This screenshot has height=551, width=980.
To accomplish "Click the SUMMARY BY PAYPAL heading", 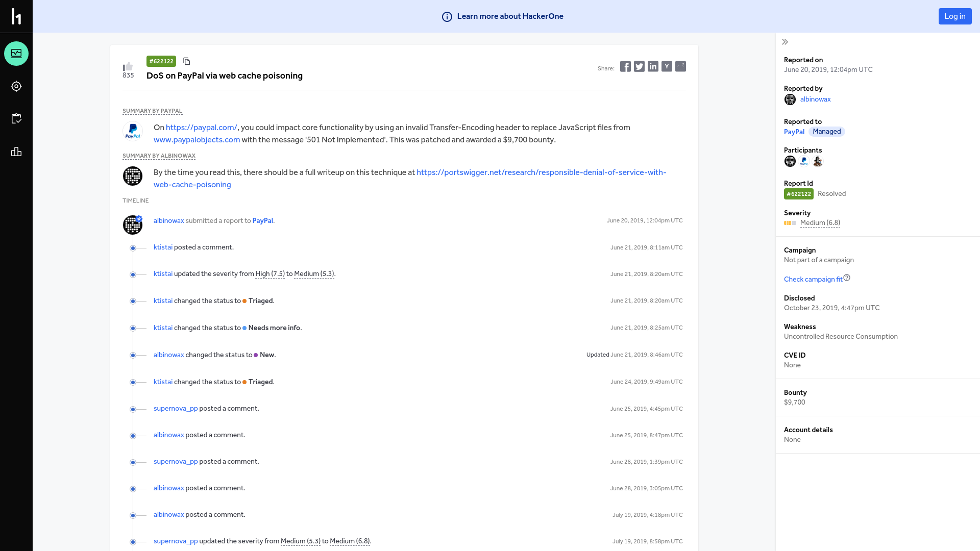I will coord(152,111).
